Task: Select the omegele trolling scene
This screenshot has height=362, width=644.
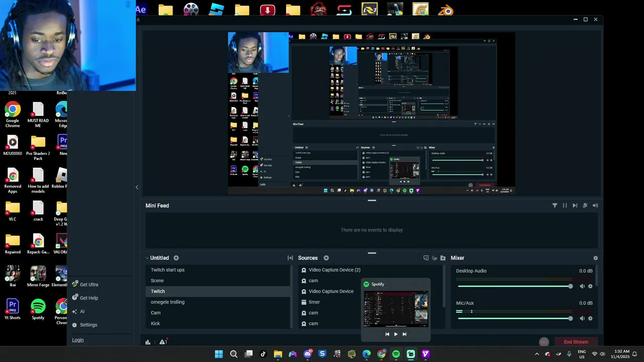Action: coord(218,302)
